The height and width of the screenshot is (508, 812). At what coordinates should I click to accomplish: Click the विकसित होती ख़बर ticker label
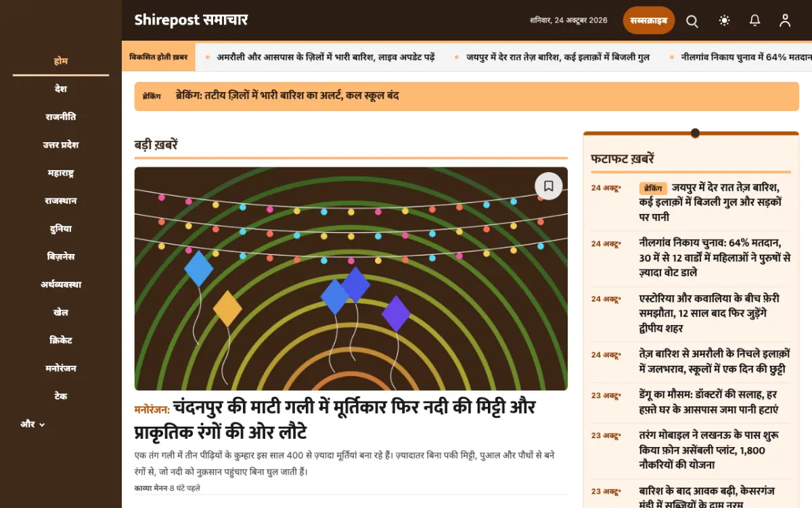(158, 58)
